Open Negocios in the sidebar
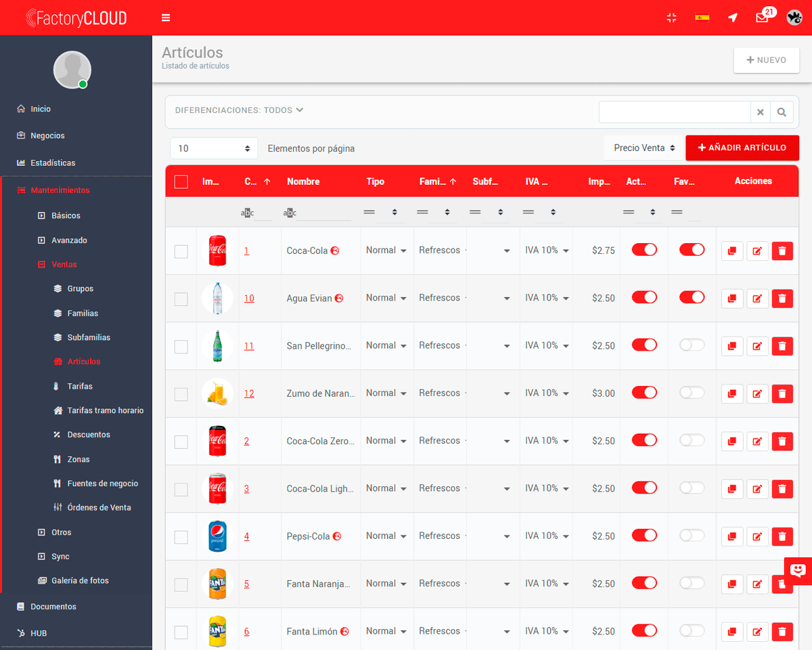Image resolution: width=812 pixels, height=650 pixels. [41, 136]
